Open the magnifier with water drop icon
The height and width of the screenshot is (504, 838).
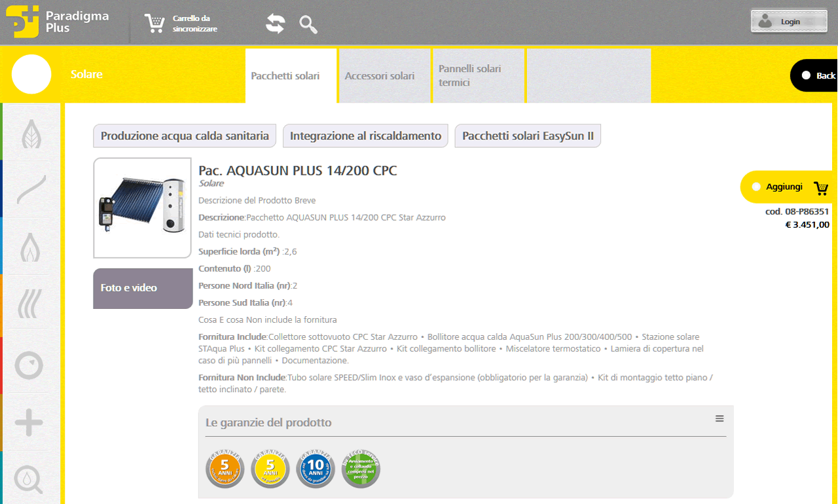(x=29, y=480)
